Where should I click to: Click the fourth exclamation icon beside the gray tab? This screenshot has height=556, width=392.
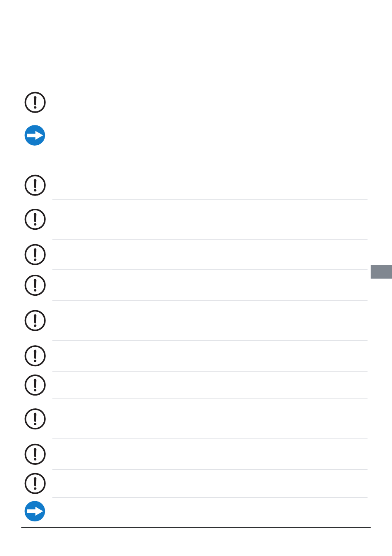coord(35,285)
